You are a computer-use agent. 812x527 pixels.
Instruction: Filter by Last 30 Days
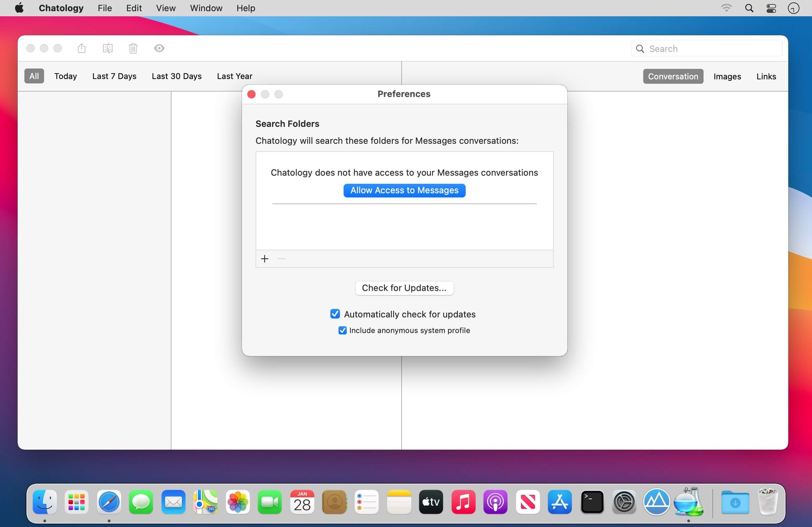pos(177,76)
